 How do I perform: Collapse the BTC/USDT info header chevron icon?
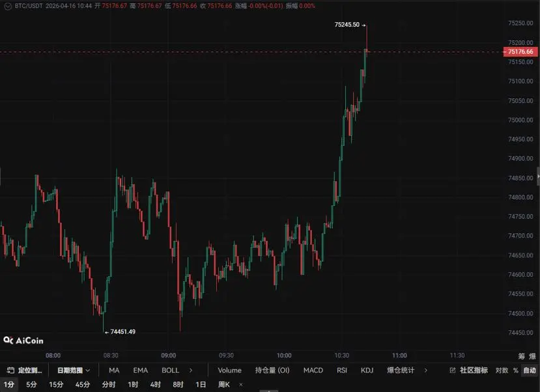8,7
